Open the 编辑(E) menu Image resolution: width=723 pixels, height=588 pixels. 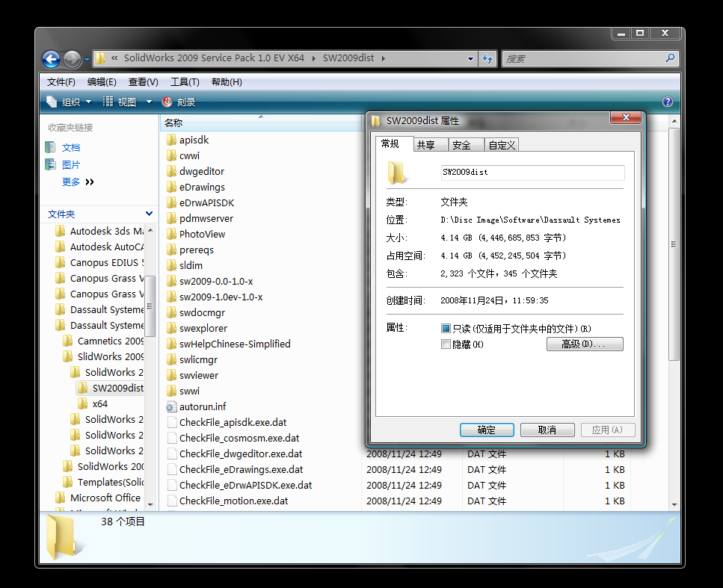click(102, 82)
